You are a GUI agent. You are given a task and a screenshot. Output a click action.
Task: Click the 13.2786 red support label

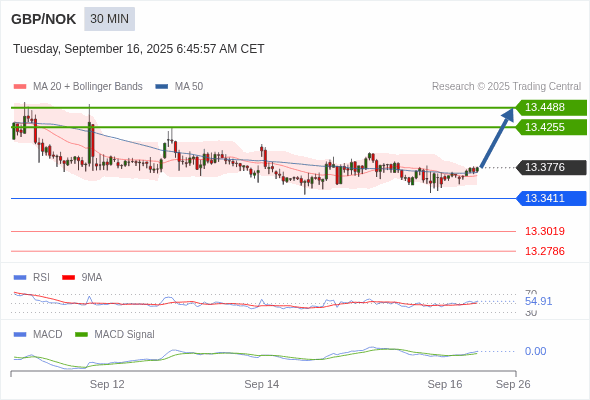tap(545, 251)
